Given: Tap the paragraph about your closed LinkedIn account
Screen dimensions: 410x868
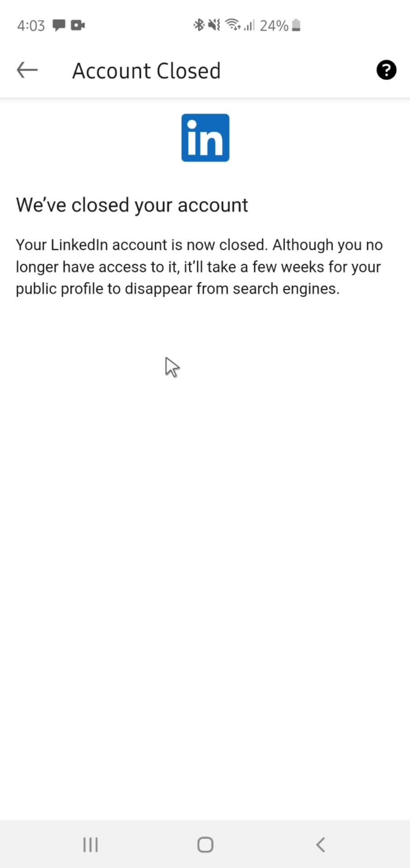Looking at the screenshot, I should pyautogui.click(x=199, y=267).
